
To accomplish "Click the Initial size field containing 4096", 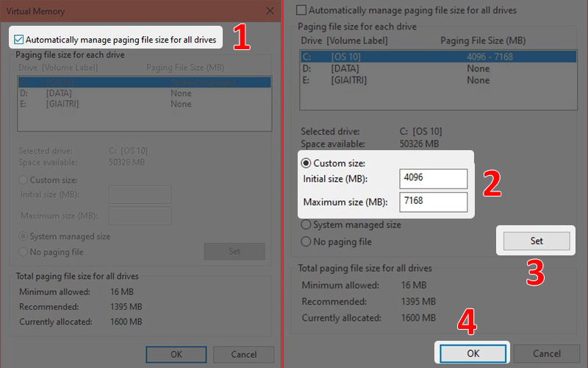I will (434, 179).
